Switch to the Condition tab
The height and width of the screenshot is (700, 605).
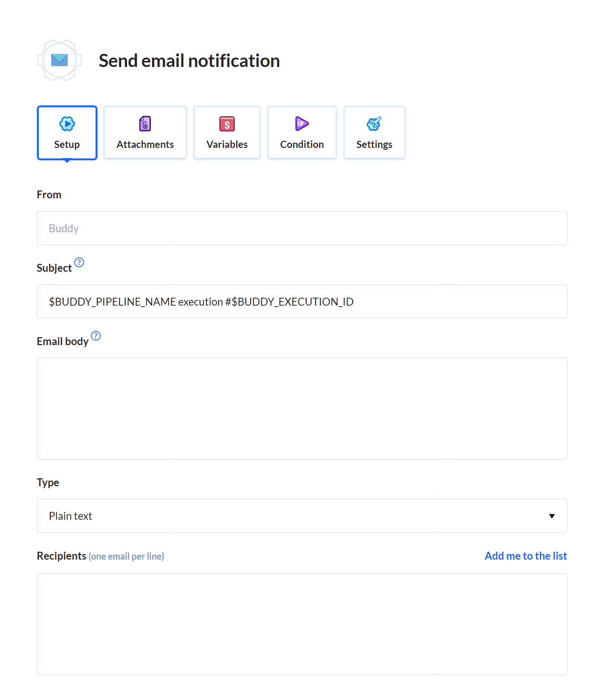(x=301, y=132)
